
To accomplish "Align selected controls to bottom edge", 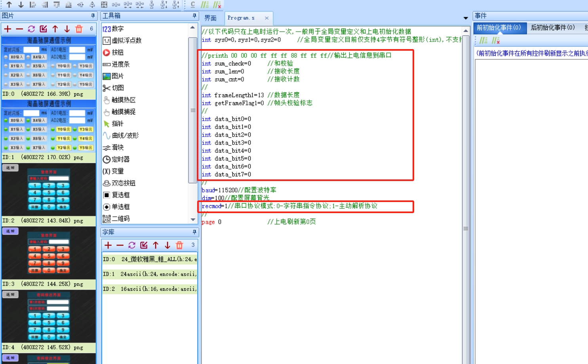I will [x=69, y=5].
